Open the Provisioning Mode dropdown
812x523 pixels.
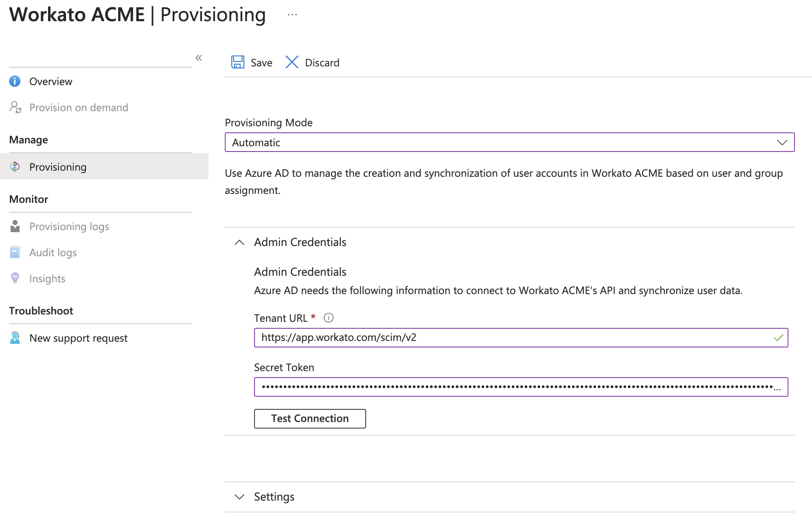click(x=782, y=142)
